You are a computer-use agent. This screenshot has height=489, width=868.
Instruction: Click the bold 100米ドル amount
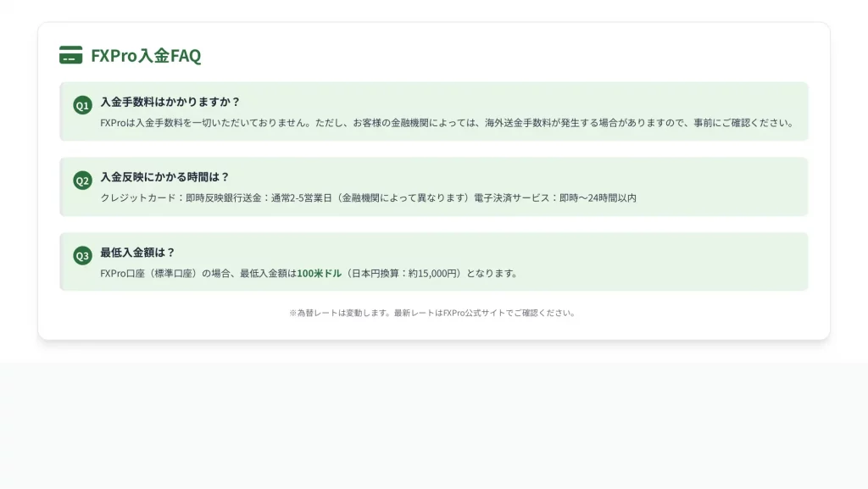(x=319, y=274)
